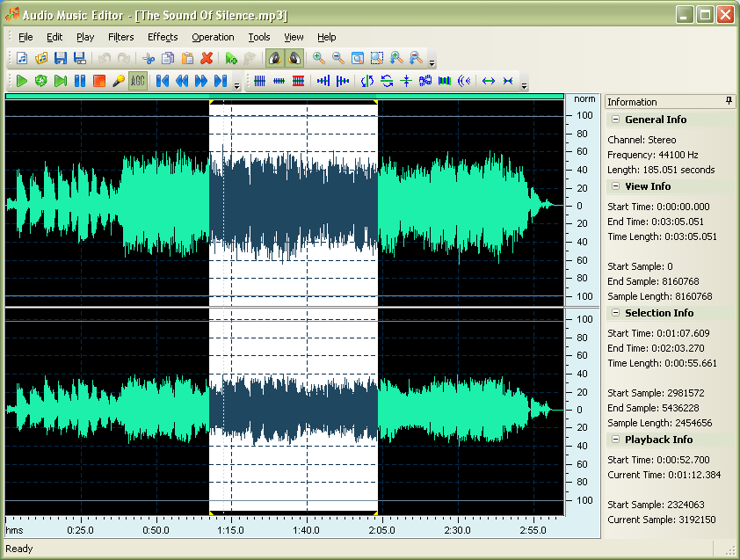740x560 pixels.
Task: Toggle the AGC control
Action: [x=136, y=80]
